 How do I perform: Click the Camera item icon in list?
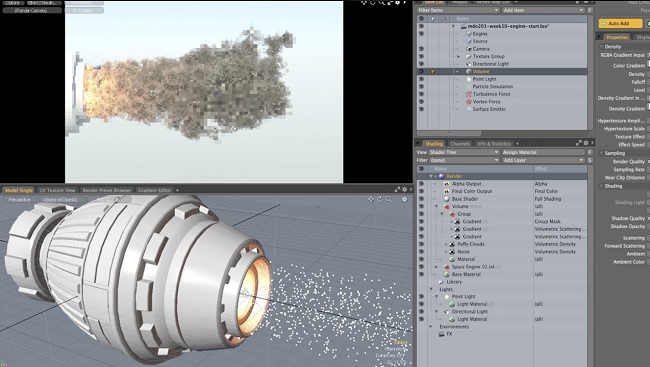point(469,49)
